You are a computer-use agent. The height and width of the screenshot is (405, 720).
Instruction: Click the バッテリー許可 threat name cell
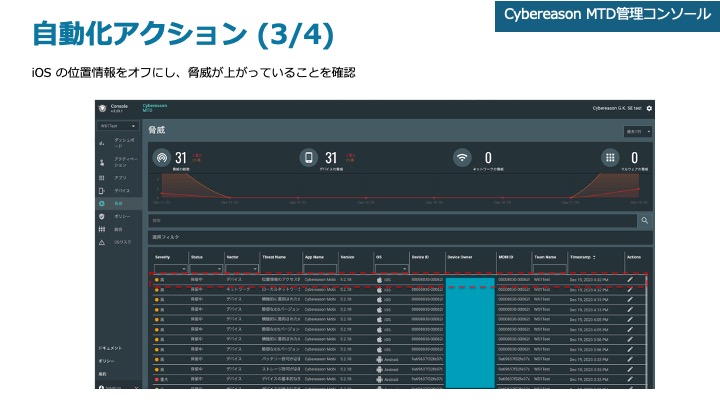coord(281,359)
